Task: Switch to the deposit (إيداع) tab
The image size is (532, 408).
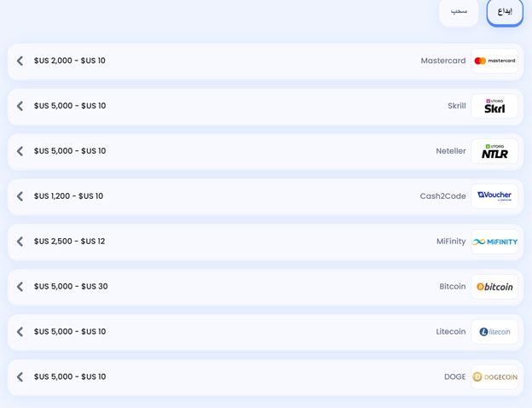Action: [x=505, y=11]
